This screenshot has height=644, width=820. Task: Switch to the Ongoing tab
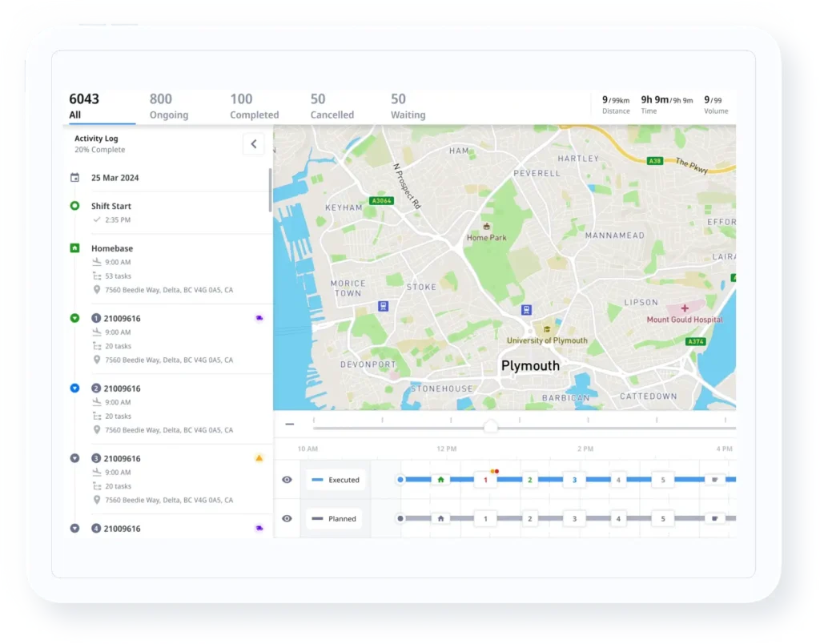click(x=168, y=107)
